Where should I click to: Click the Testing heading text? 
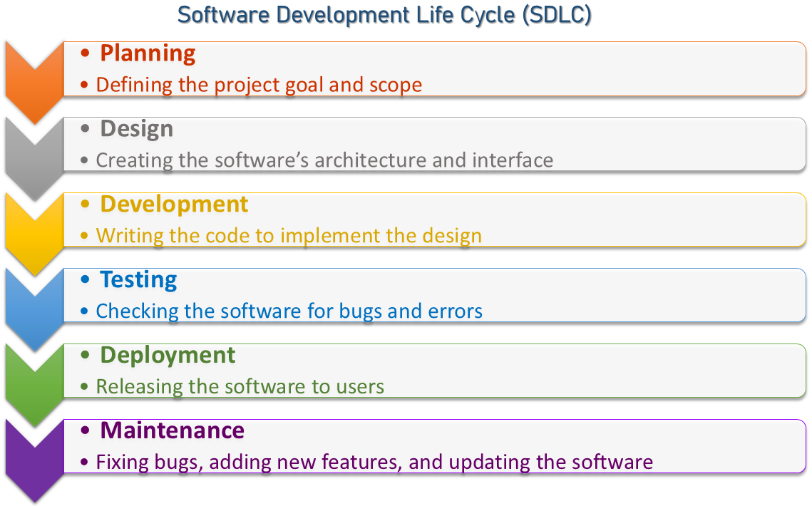pyautogui.click(x=138, y=280)
